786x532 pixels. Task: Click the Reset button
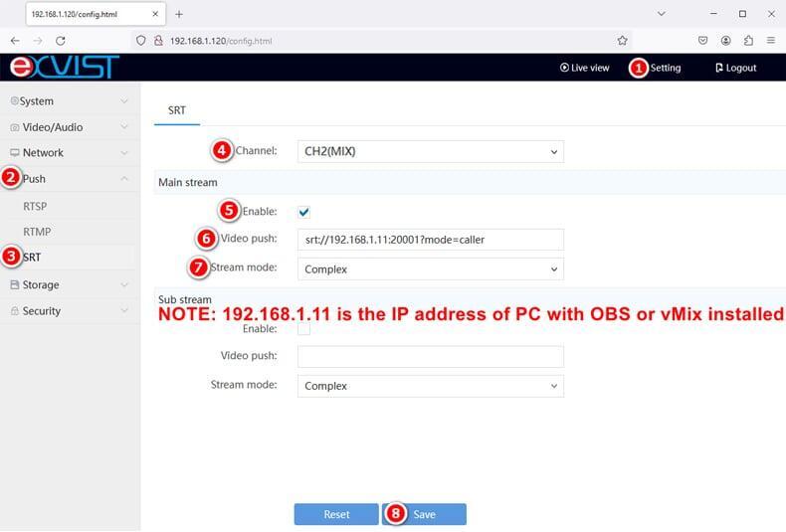[x=336, y=514]
